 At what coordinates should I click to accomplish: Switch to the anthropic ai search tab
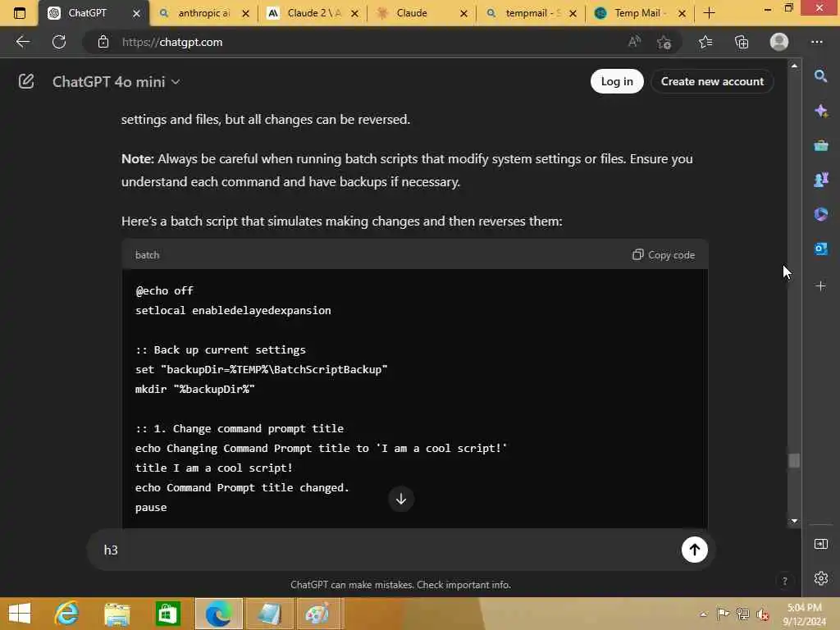(x=203, y=13)
